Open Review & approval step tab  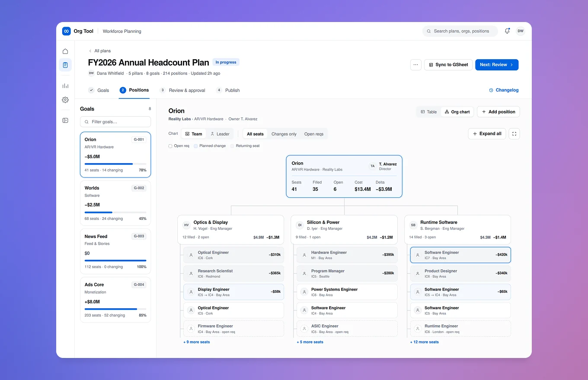coord(182,90)
